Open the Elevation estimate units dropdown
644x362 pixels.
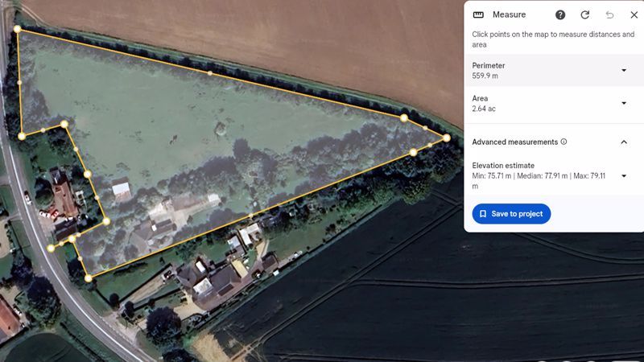pyautogui.click(x=624, y=176)
